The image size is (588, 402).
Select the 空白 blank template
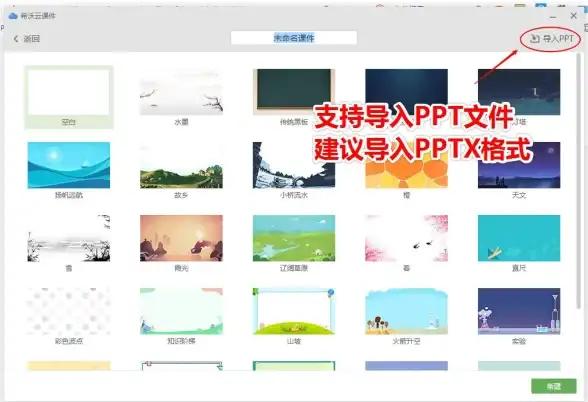click(x=69, y=98)
